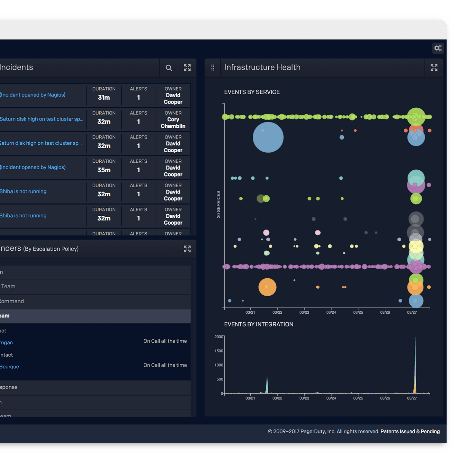Viewport: 457px width, 476px height.
Task: Open responder ending in 'rrigan' link
Action: 6,343
